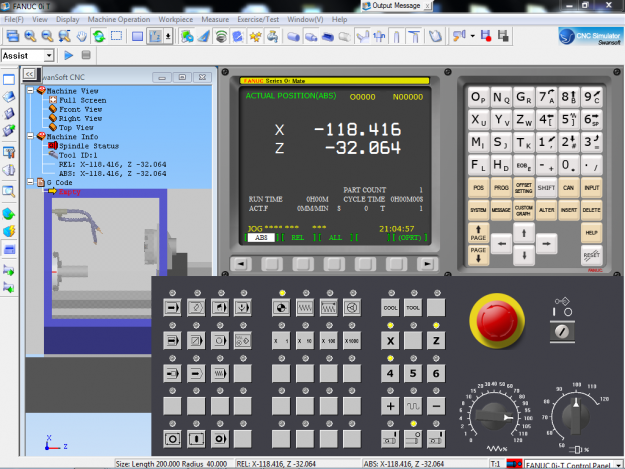Click the OFFSET SETTING key
Screen dimensions: 625x469
(523, 188)
